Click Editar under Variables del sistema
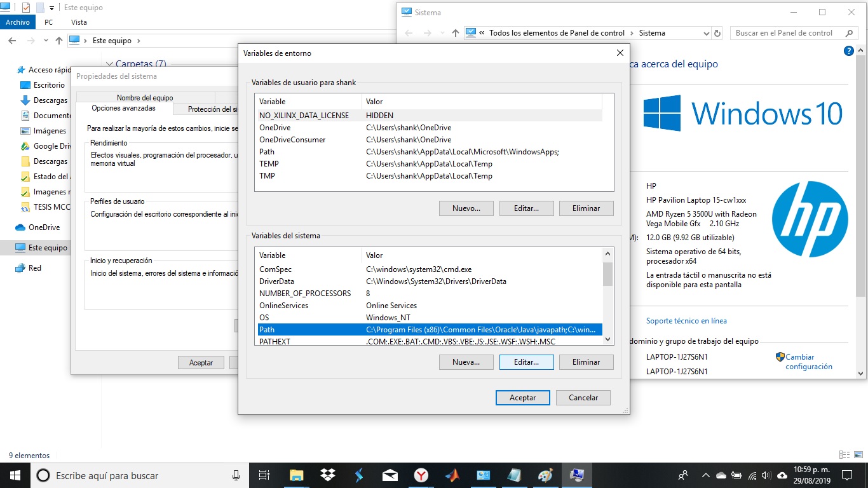868x488 pixels. click(x=526, y=362)
